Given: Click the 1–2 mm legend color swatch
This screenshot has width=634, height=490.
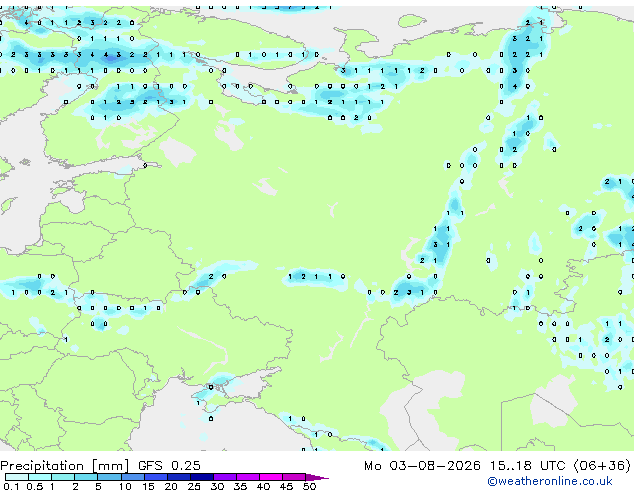Looking at the screenshot, I should [63, 477].
